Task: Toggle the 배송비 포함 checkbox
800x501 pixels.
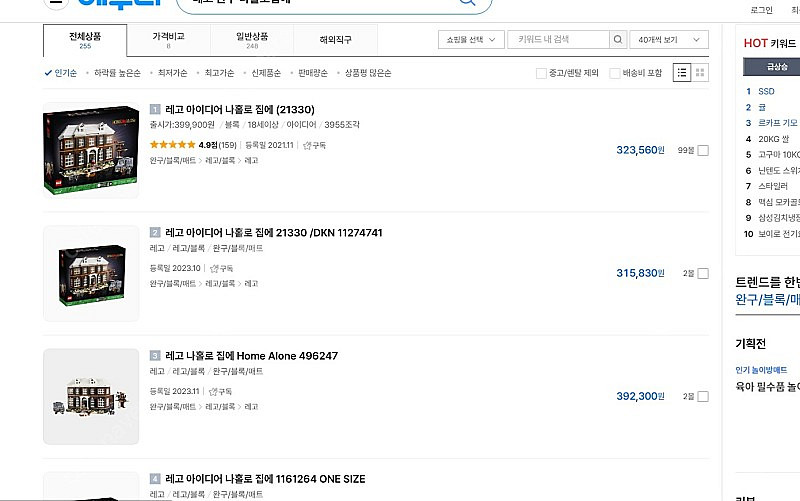Action: (614, 73)
